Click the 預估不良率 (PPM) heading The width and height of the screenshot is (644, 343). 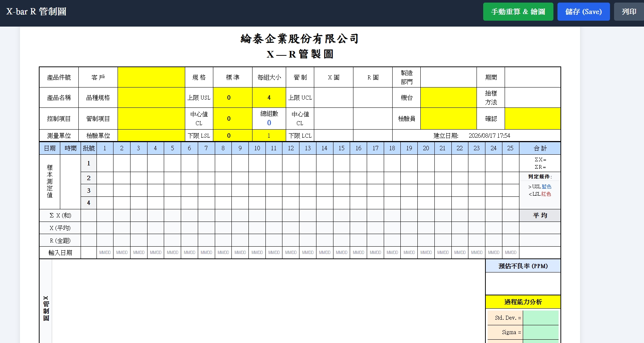(523, 266)
